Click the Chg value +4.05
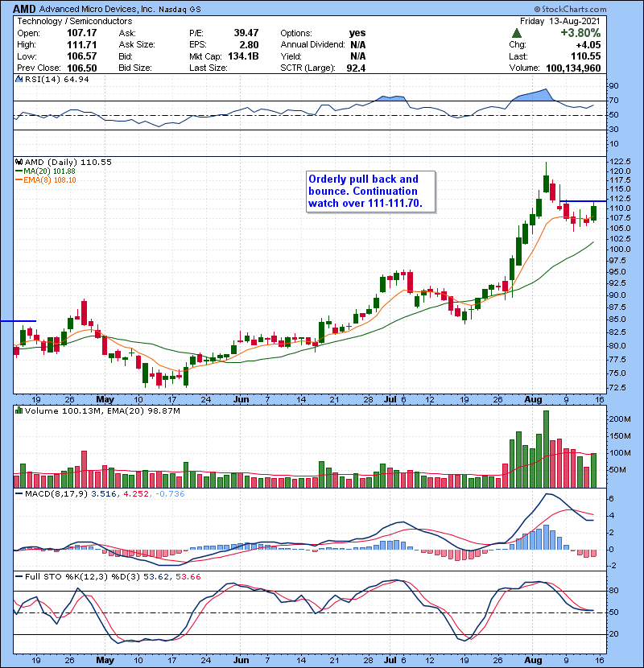644x668 pixels. pos(588,45)
